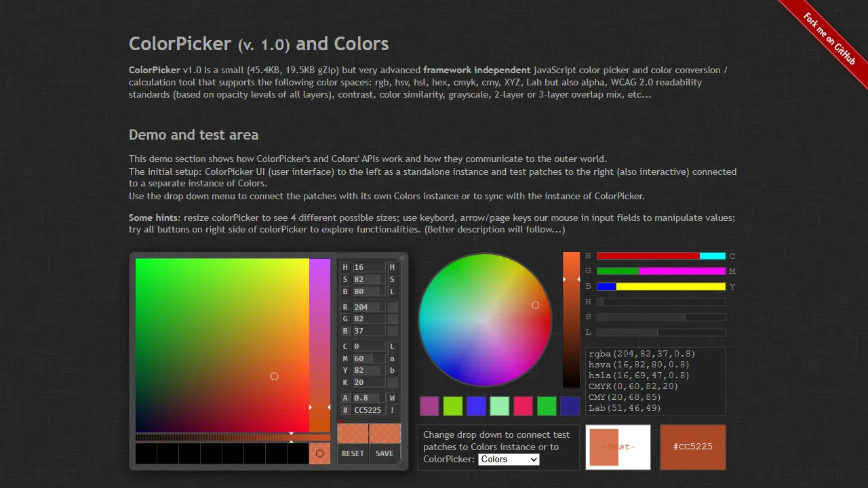The width and height of the screenshot is (868, 488).
Task: Click the vertical brightness strip beside the color wheel
Action: pos(571,320)
